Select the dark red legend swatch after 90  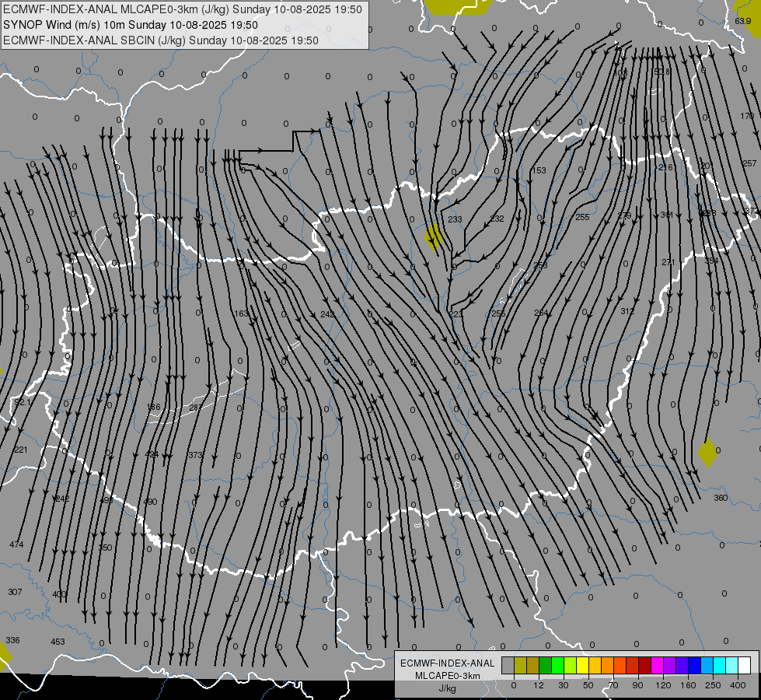(x=645, y=665)
